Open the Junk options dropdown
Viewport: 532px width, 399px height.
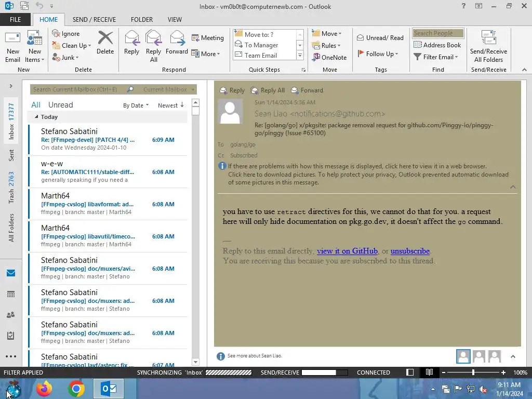pos(65,57)
